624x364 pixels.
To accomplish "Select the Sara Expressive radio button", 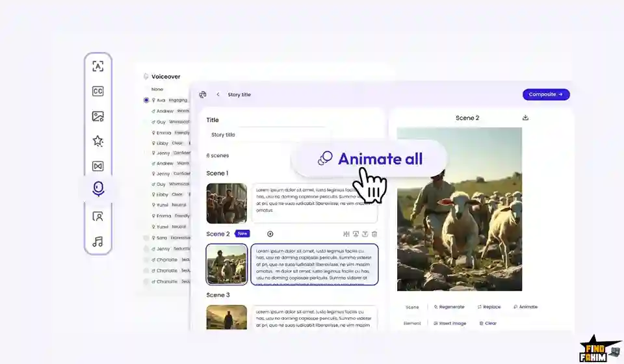I will pos(146,238).
